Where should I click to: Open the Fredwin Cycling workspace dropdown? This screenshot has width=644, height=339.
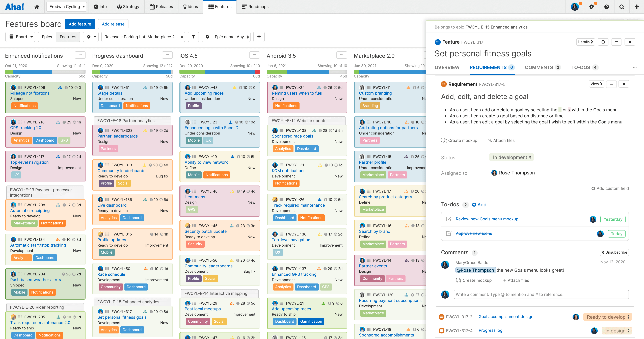tap(67, 7)
